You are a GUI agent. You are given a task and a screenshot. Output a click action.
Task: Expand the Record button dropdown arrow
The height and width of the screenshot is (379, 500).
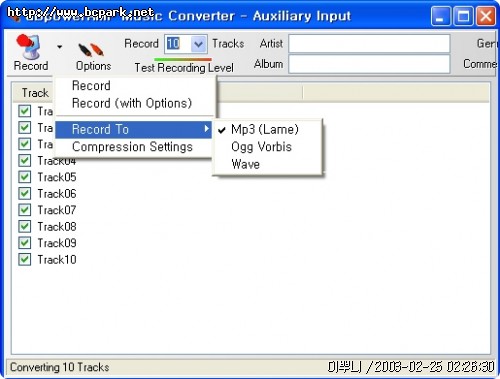(59, 47)
